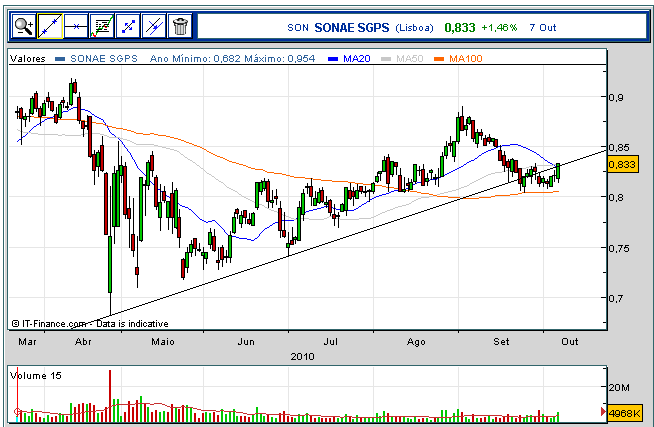This screenshot has width=654, height=427.
Task: Toggle the MA100 moving average legend
Action: pos(465,59)
